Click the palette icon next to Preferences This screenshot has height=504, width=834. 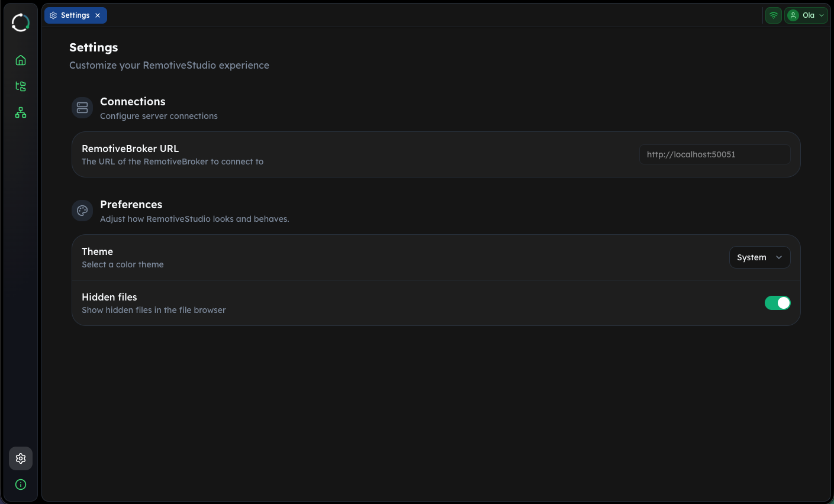(82, 210)
